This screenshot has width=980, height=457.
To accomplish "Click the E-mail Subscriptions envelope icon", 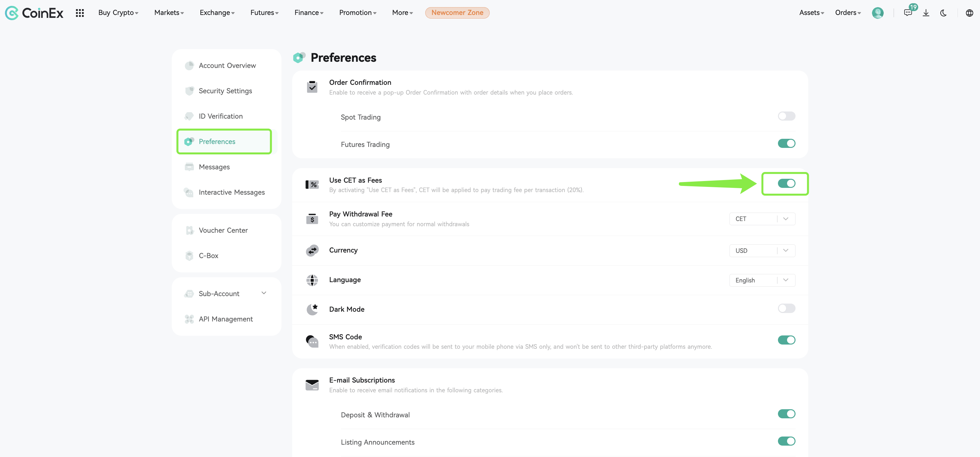I will 312,385.
